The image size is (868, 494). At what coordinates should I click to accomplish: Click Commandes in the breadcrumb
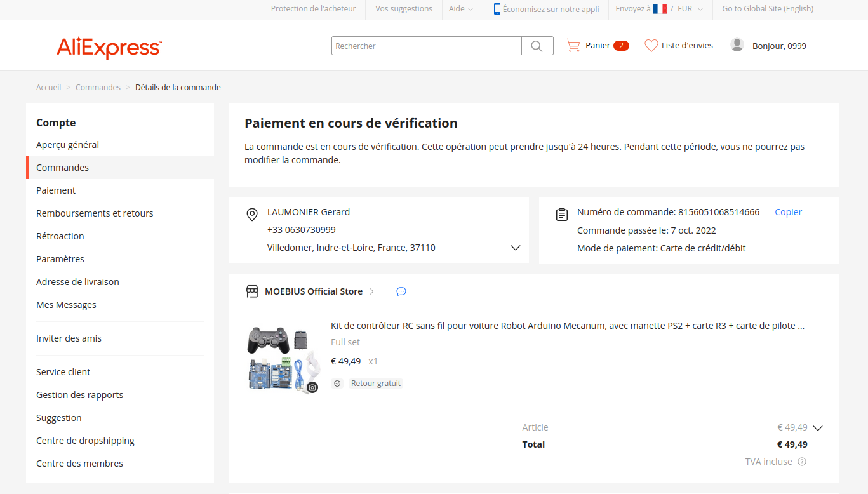(x=98, y=88)
